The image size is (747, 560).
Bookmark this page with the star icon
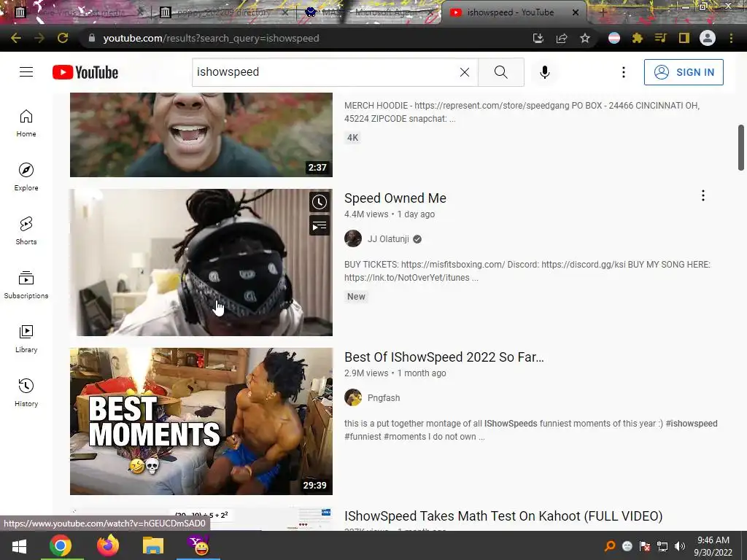pyautogui.click(x=585, y=38)
